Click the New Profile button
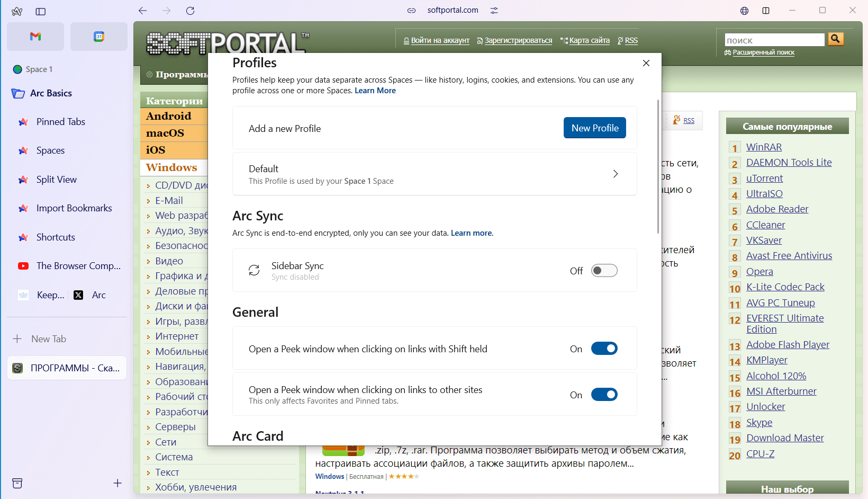The image size is (868, 499). click(595, 128)
